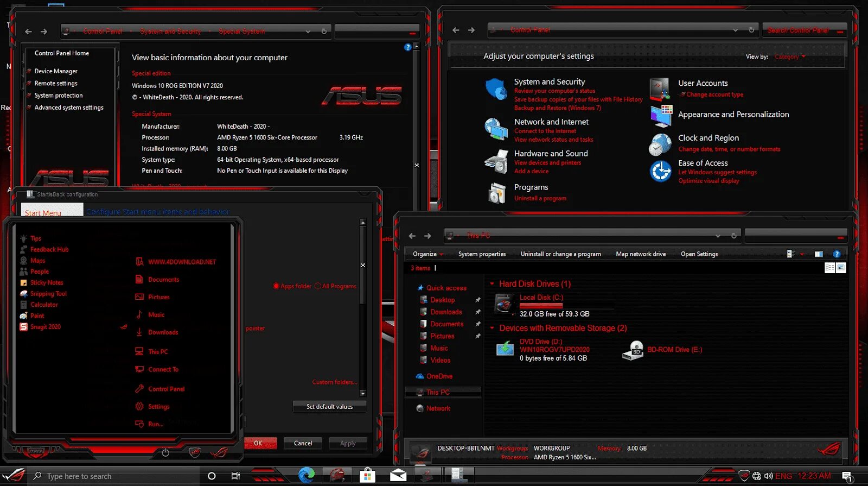868x486 pixels.
Task: Click Uninstall a program link
Action: 540,199
